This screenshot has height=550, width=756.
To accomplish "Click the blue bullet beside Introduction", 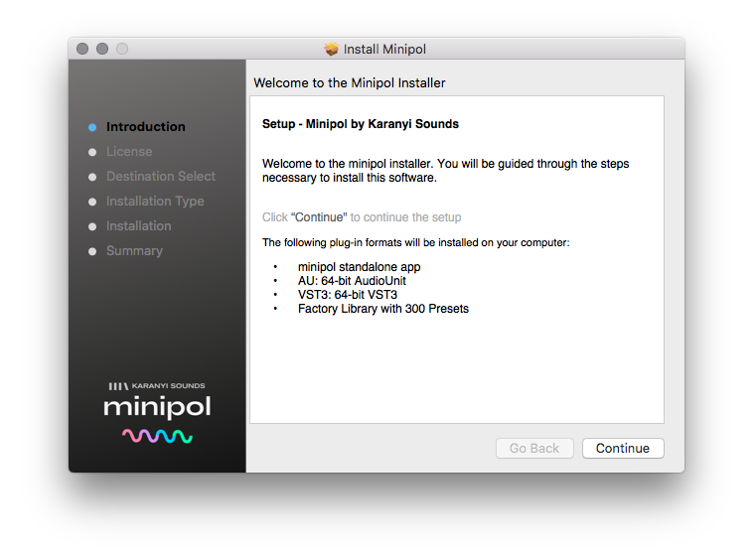I will coord(92,127).
